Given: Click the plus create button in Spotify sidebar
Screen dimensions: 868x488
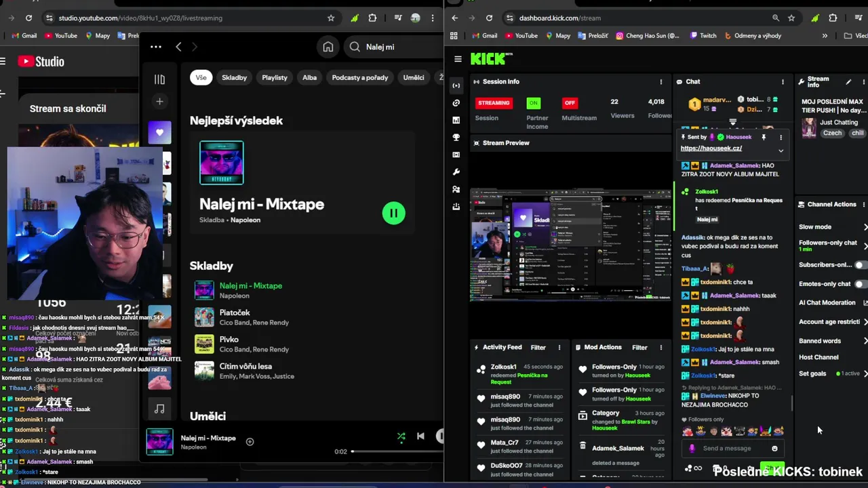Looking at the screenshot, I should 159,102.
